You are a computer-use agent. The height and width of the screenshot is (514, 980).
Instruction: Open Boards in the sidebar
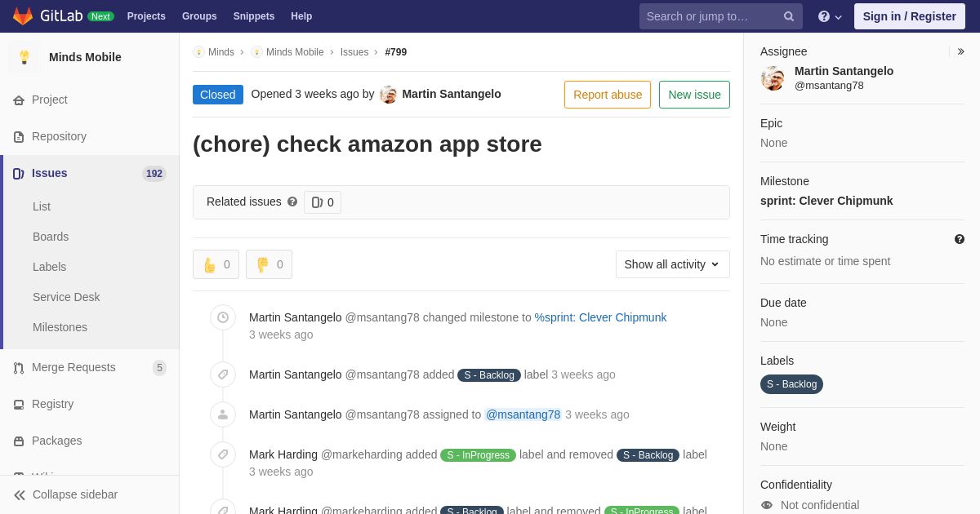51,237
